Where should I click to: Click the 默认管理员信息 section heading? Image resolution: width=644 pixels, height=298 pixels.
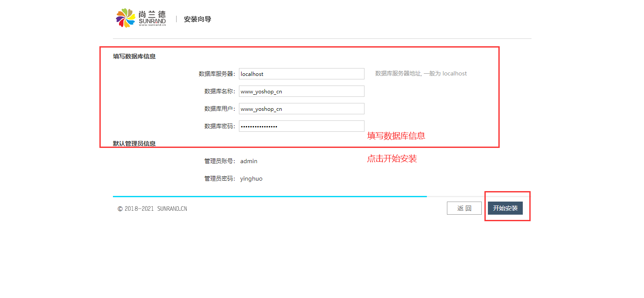[134, 143]
